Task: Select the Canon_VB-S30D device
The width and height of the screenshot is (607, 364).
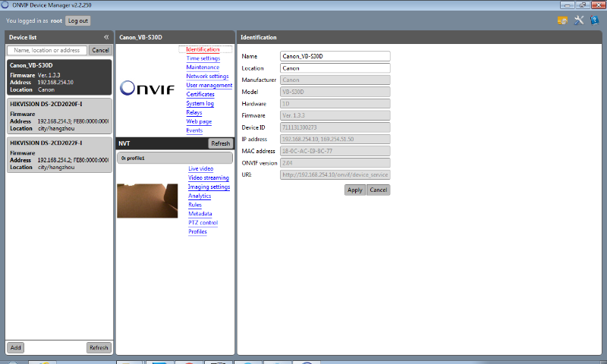Action: click(x=59, y=77)
